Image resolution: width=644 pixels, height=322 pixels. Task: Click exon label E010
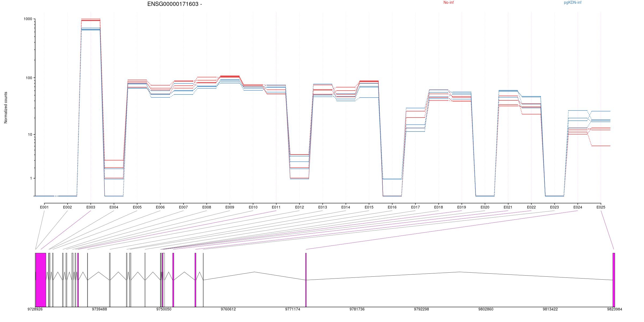[x=253, y=207]
